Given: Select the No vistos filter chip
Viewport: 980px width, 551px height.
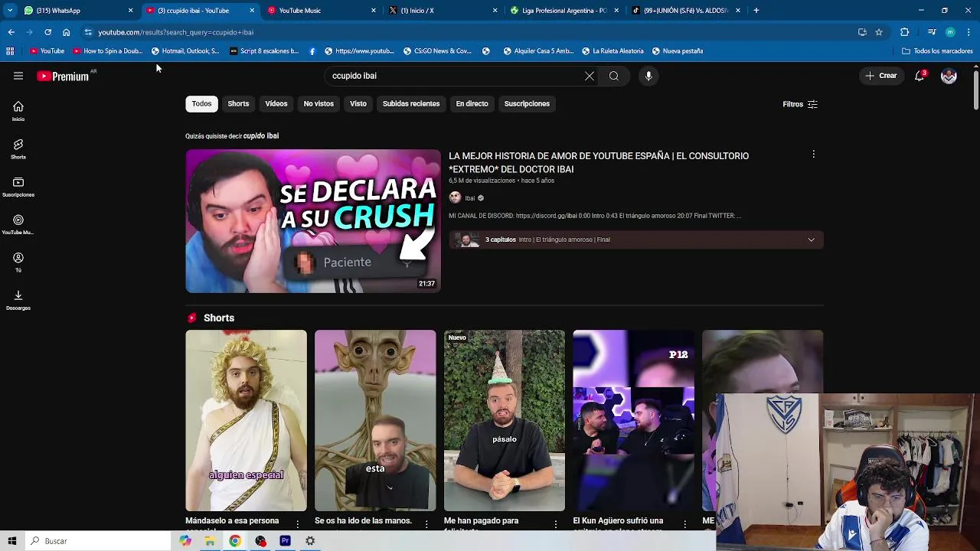Looking at the screenshot, I should [x=318, y=103].
